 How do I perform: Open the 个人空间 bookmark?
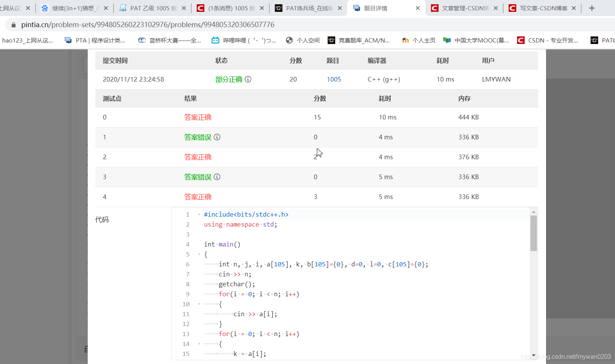coord(303,40)
